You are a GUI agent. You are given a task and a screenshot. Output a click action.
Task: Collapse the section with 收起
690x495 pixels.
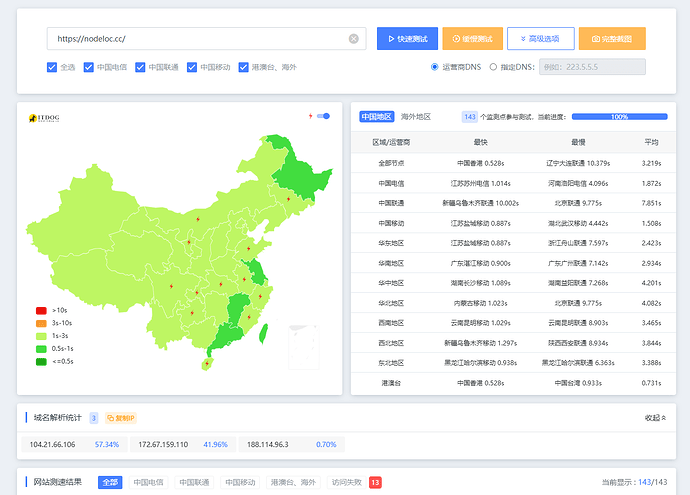[656, 418]
